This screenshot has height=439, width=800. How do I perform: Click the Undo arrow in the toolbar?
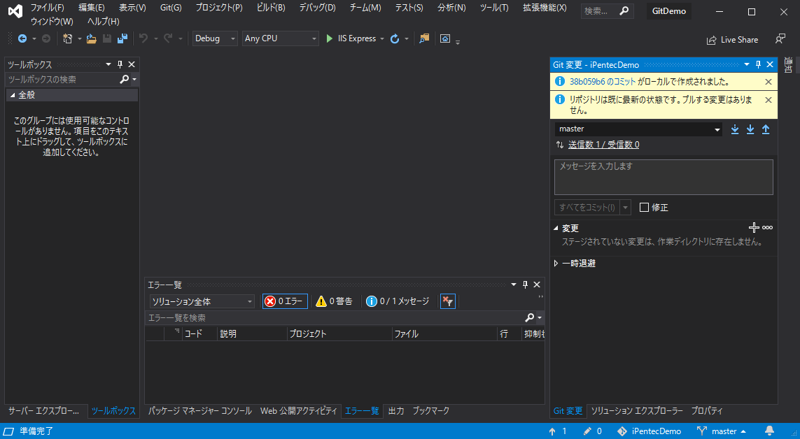tap(143, 38)
